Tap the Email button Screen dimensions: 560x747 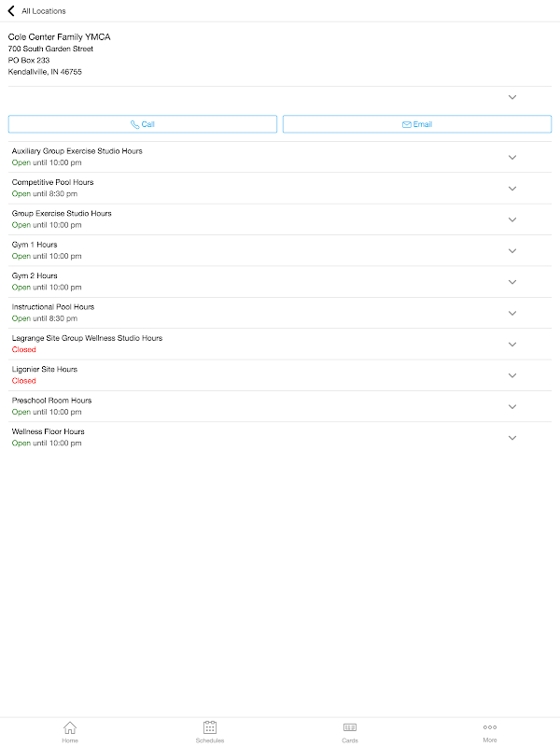click(x=417, y=124)
